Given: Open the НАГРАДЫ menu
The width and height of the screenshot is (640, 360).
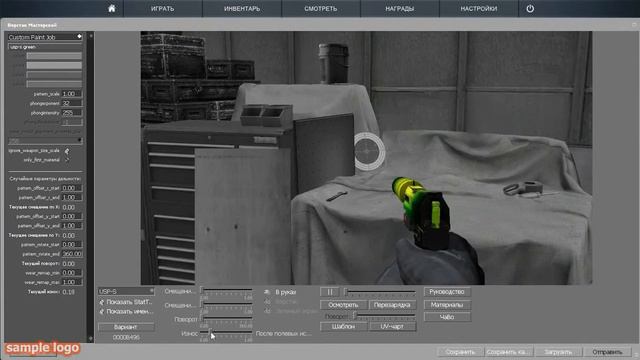Looking at the screenshot, I should tap(400, 9).
